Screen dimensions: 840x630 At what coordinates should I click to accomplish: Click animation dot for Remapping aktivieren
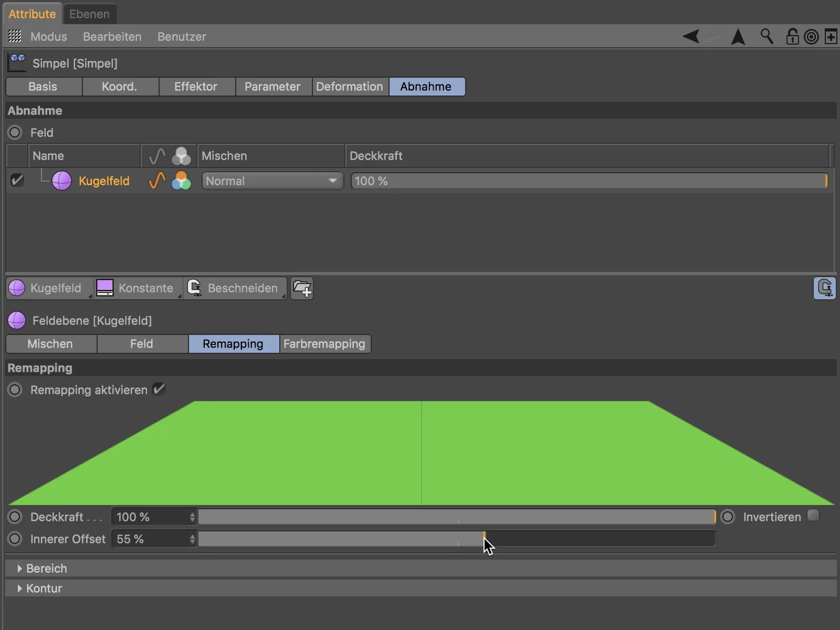coord(15,390)
